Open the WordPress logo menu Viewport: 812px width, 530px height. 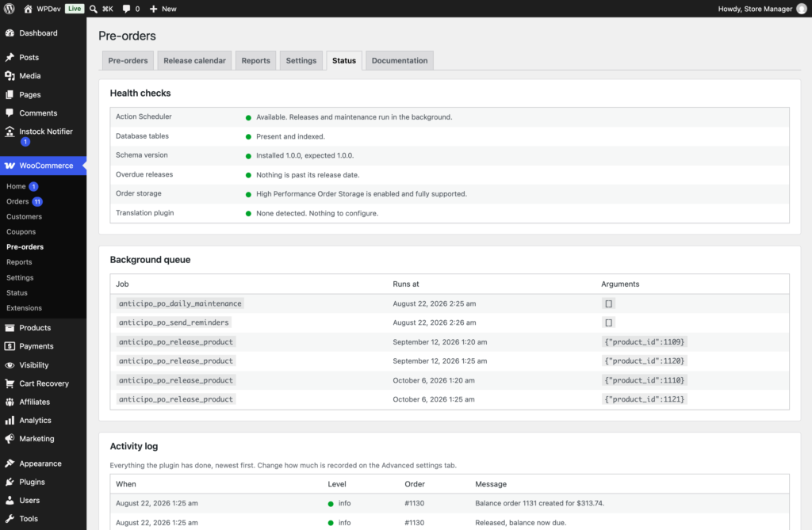click(10, 9)
